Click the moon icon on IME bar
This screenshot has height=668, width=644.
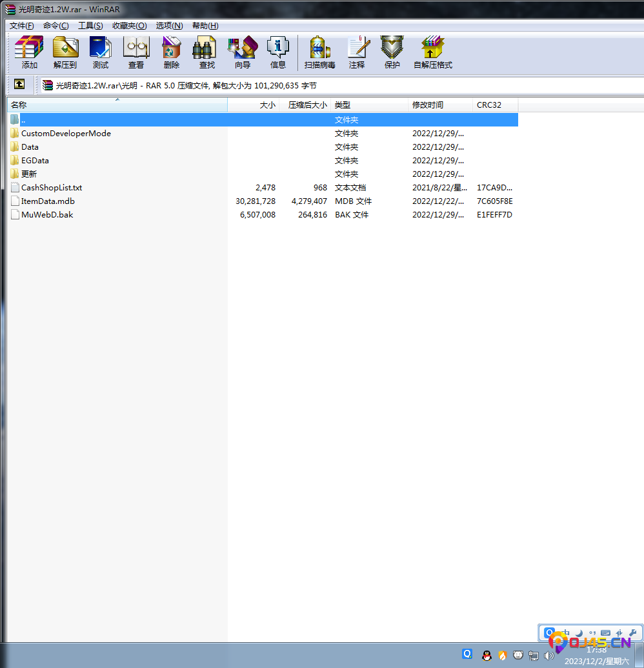(579, 633)
